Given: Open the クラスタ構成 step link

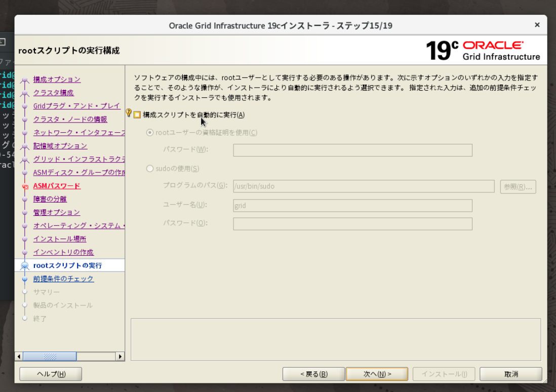Looking at the screenshot, I should pos(54,93).
